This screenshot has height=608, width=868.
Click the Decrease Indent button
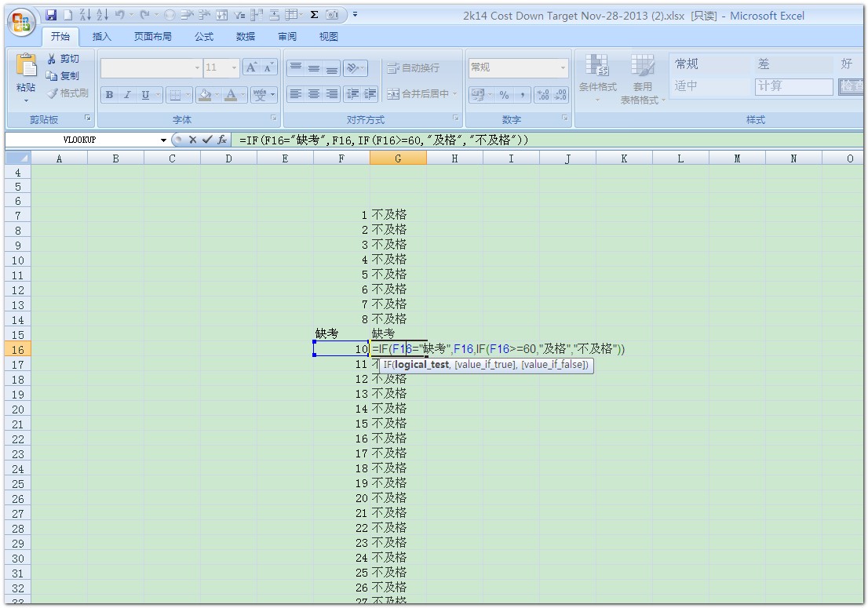(x=352, y=93)
